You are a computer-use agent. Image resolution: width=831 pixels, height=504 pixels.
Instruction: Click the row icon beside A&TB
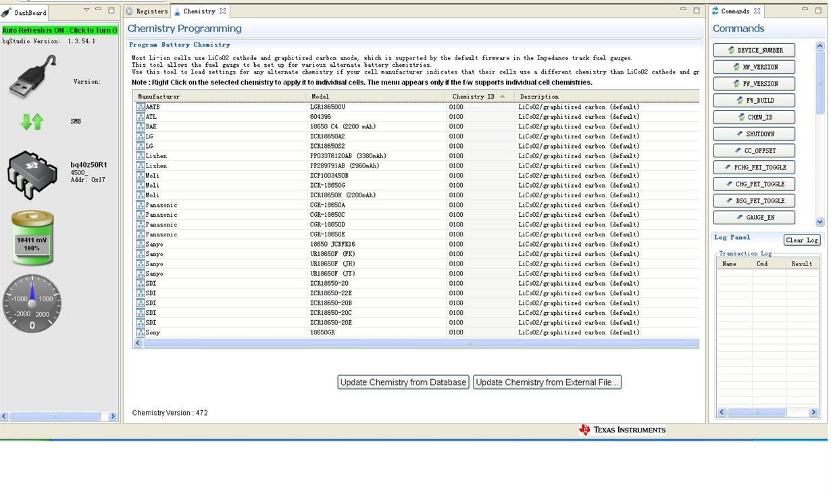pos(141,107)
